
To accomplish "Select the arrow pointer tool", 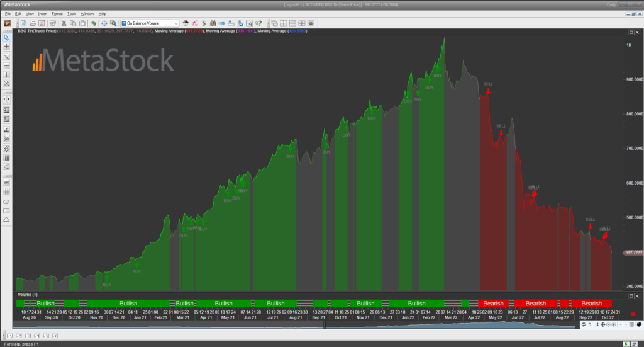I will (6, 38).
